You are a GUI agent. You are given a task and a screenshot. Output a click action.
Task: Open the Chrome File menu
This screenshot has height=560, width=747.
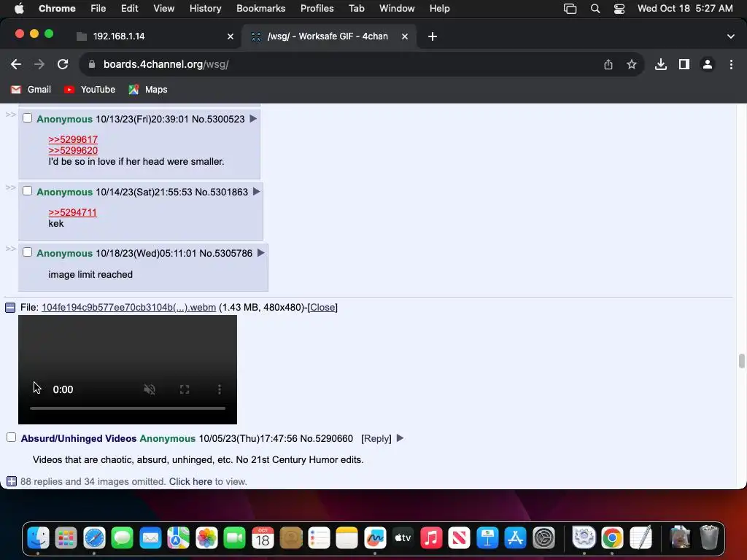pos(98,9)
